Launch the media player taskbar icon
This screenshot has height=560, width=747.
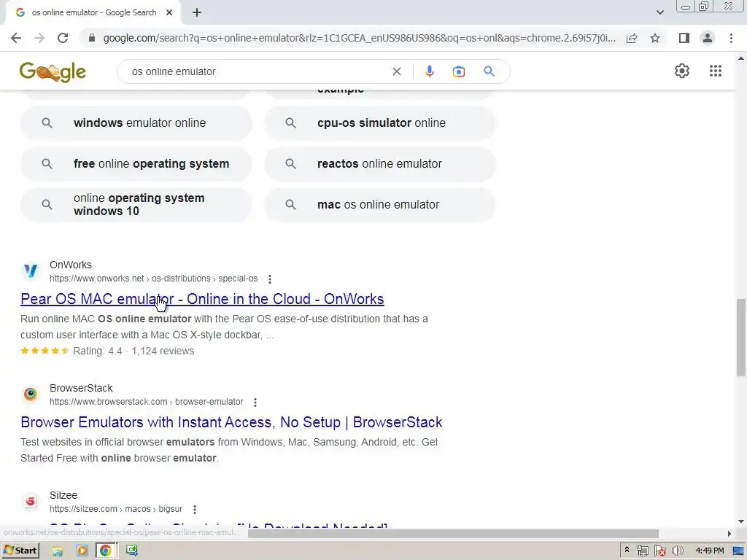[82, 551]
